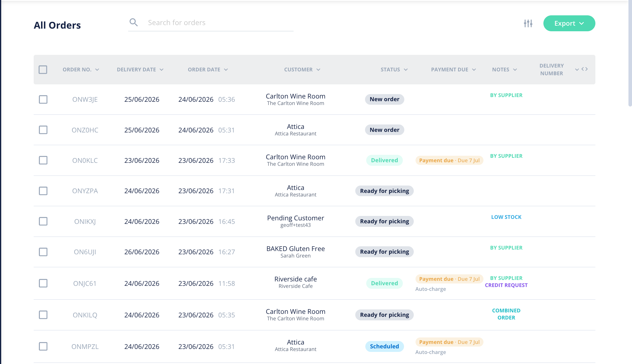This screenshot has width=632, height=364.
Task: Click Pending Customer name
Action: 296,218
